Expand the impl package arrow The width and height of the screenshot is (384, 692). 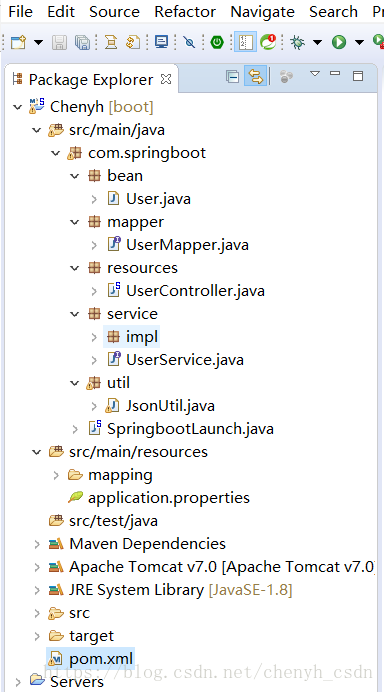tap(94, 337)
